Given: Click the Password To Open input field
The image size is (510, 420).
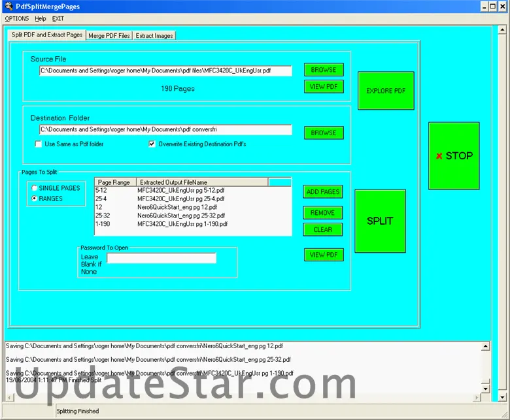Looking at the screenshot, I should point(161,258).
